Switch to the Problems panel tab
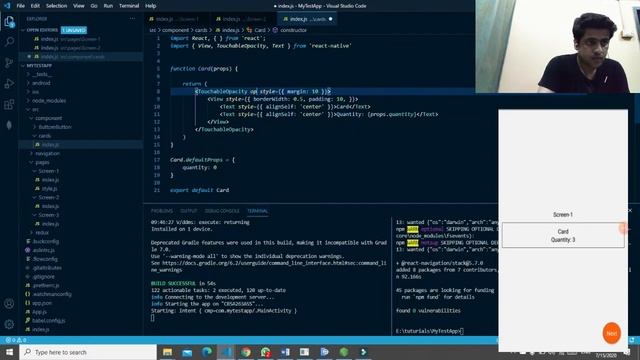Image resolution: width=640 pixels, height=360 pixels. (x=162, y=211)
